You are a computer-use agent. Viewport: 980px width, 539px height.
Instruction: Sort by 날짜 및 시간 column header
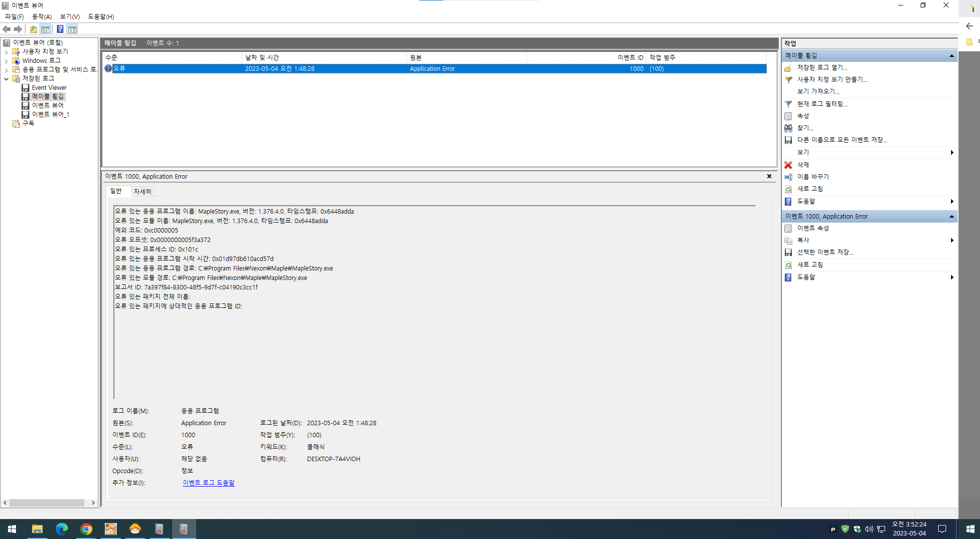click(x=325, y=57)
